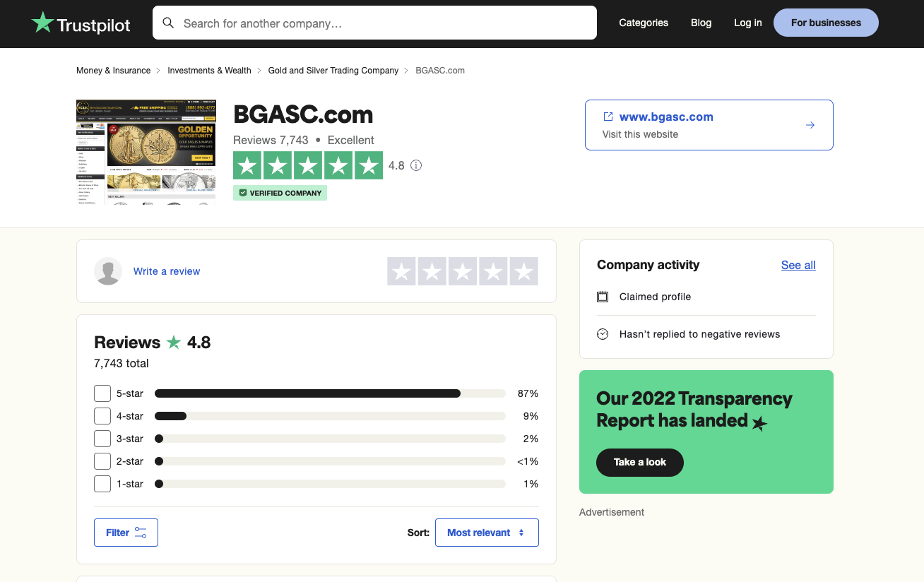Viewport: 924px width, 582px height.
Task: Click the 87% percentage label
Action: tap(528, 393)
